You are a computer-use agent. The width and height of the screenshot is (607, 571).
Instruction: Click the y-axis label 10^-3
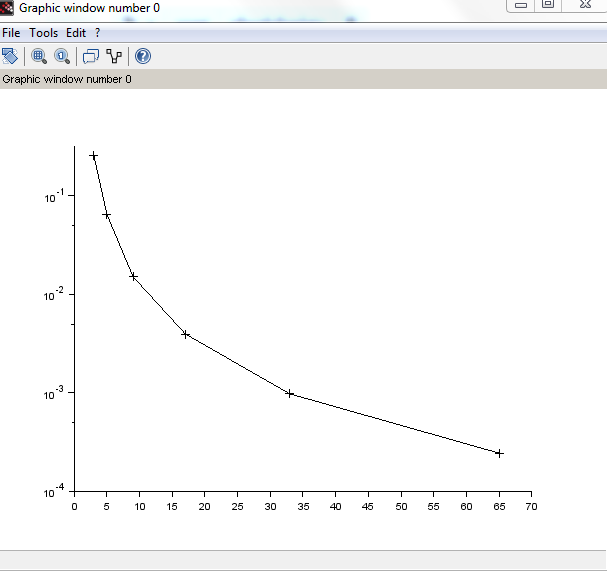click(54, 393)
